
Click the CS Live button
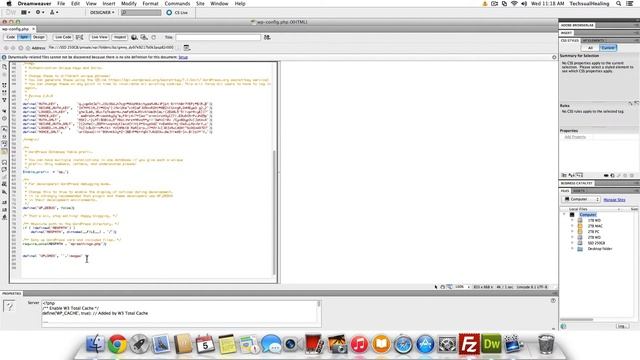[x=177, y=13]
